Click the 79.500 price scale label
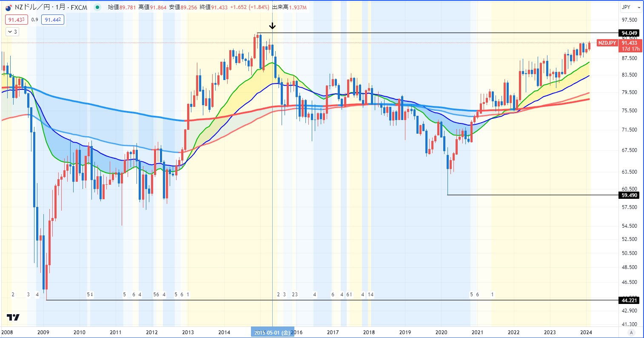Viewport: 644px width, 338px height. [629, 92]
